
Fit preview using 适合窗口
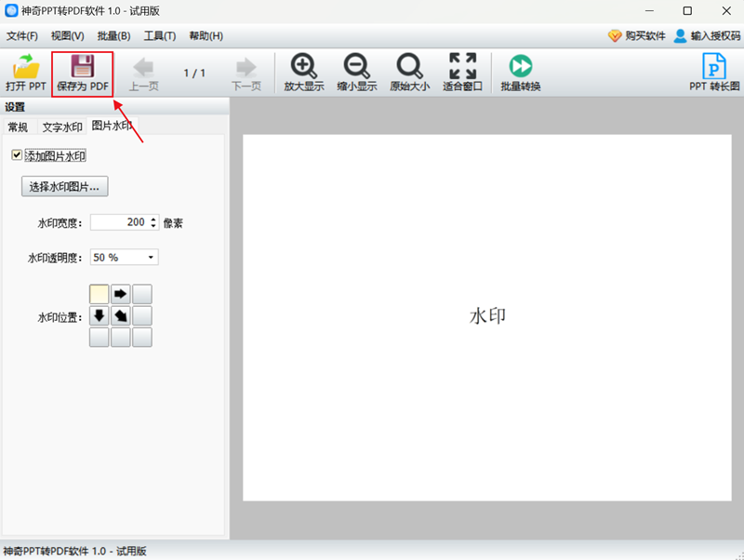(462, 73)
